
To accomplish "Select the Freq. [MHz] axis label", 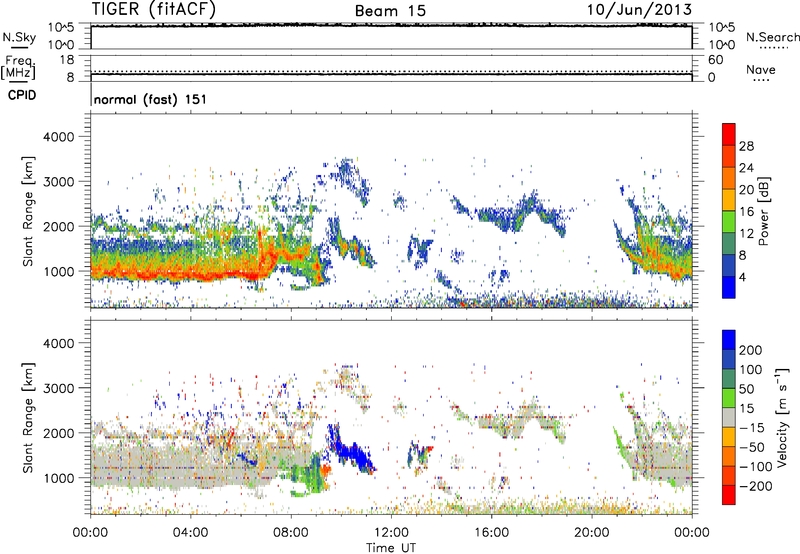I will [18, 67].
